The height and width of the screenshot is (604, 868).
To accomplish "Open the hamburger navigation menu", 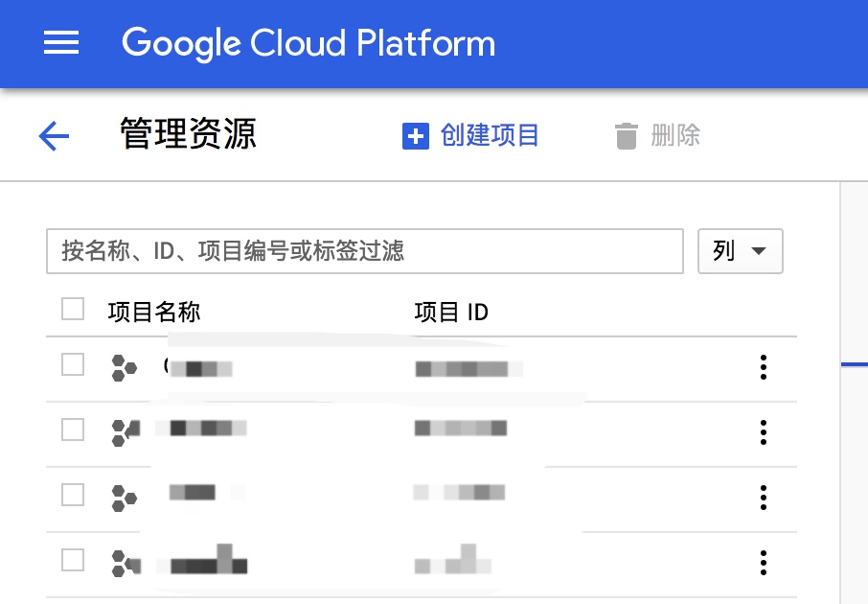I will pyautogui.click(x=61, y=43).
